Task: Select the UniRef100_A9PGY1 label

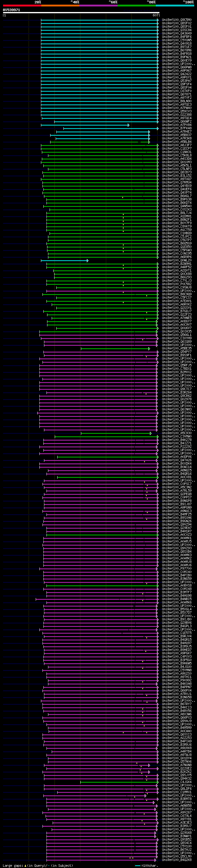Action: (177, 78)
